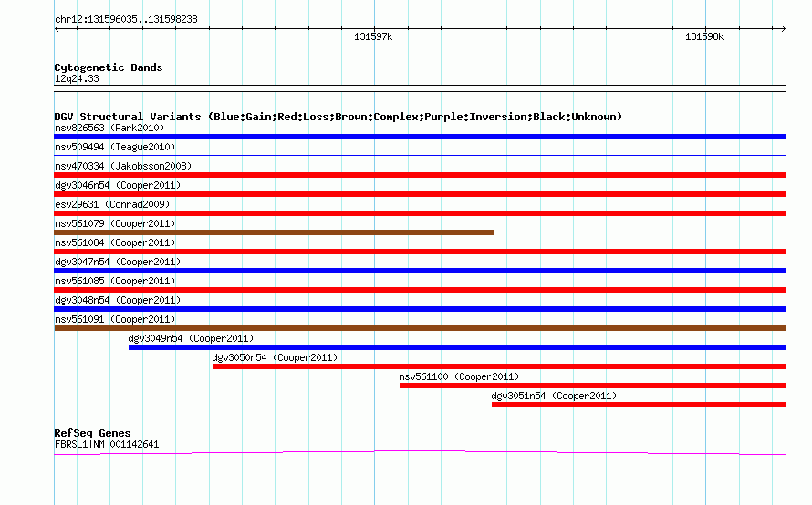Select the nsv561085 (Cooper2011) label

pos(115,281)
